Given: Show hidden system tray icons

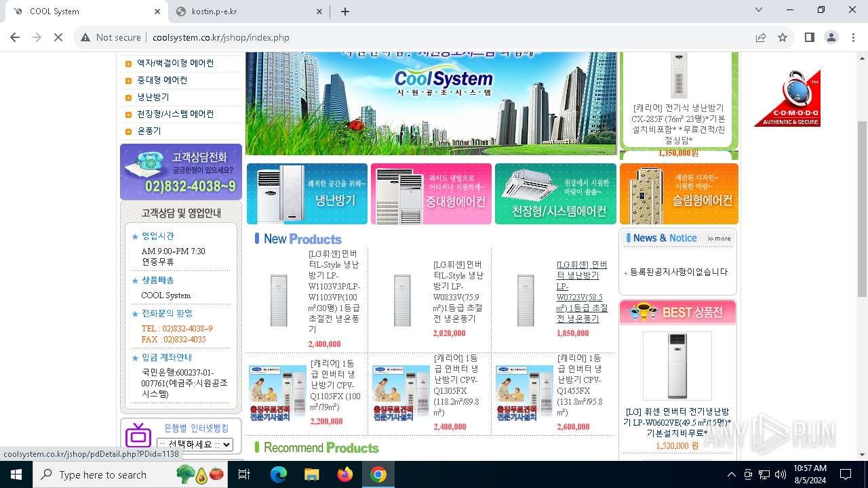Looking at the screenshot, I should tap(731, 474).
